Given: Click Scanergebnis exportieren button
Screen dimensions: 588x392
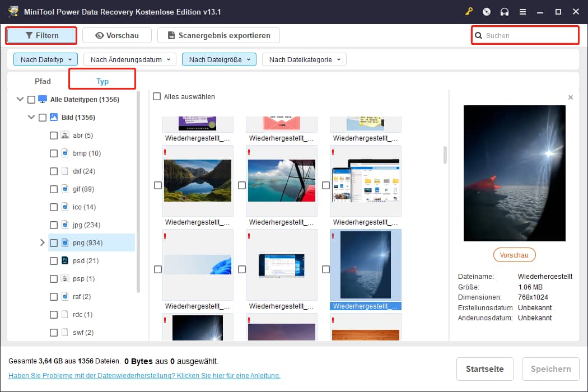Looking at the screenshot, I should (x=218, y=36).
